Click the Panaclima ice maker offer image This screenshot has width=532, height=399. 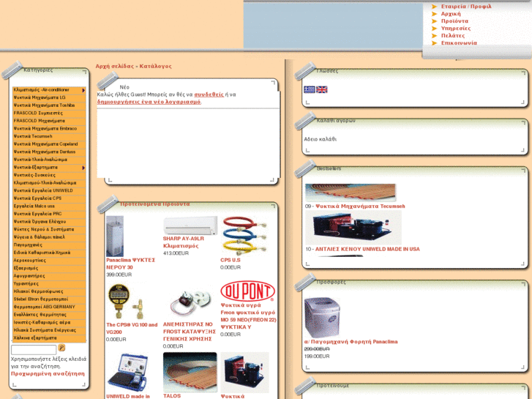[322, 318]
